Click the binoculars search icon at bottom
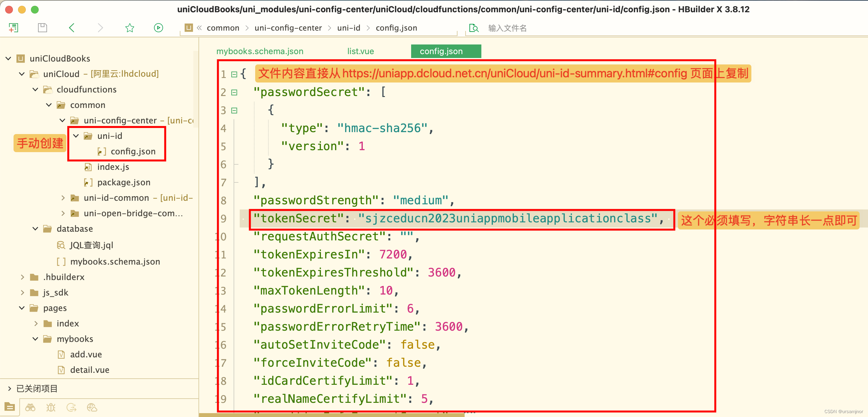The image size is (868, 417). pyautogui.click(x=30, y=408)
